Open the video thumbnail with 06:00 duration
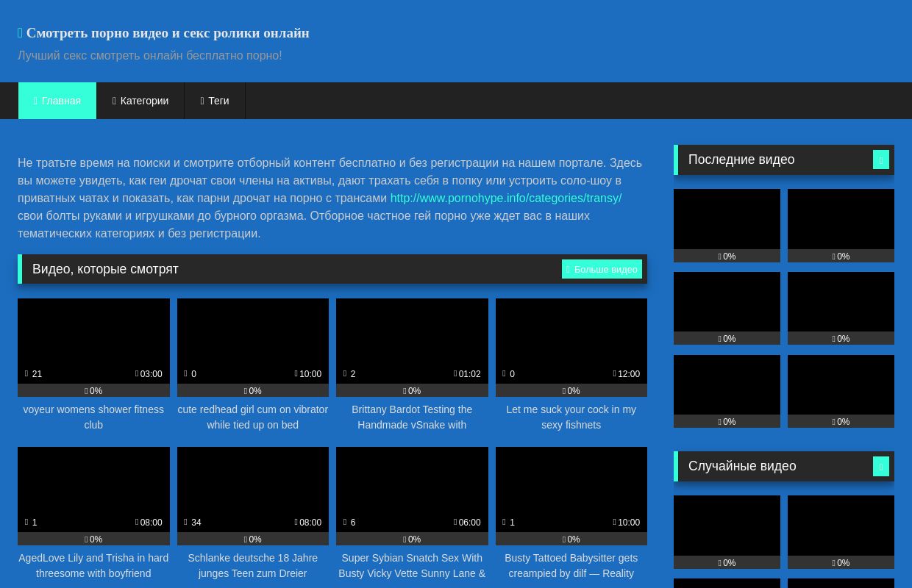This screenshot has width=912, height=588. click(412, 490)
